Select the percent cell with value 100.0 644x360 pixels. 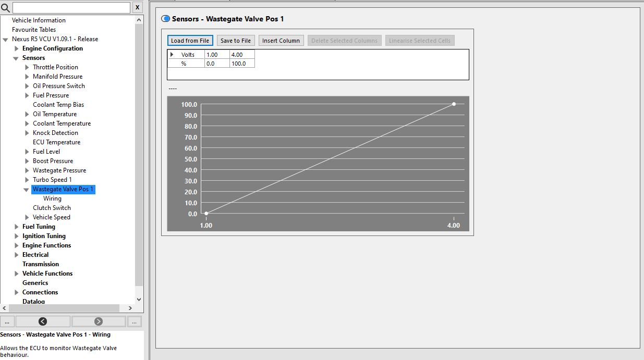242,64
